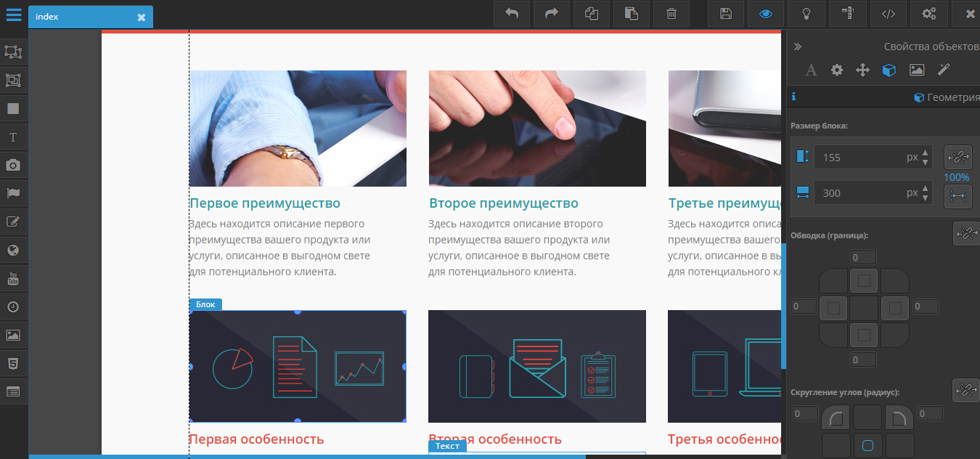The width and height of the screenshot is (980, 459).
Task: Select the top-left rounded corner button
Action: coord(836,418)
